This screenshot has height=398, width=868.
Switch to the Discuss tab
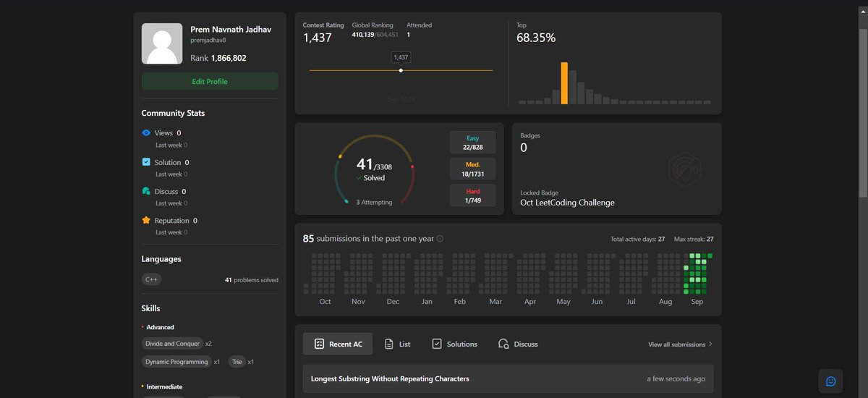tap(518, 344)
